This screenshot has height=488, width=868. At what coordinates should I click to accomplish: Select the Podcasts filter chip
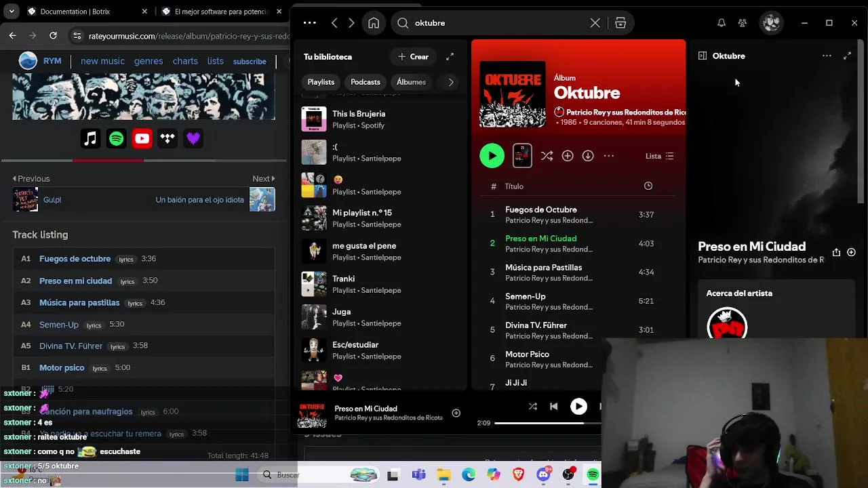(x=365, y=82)
